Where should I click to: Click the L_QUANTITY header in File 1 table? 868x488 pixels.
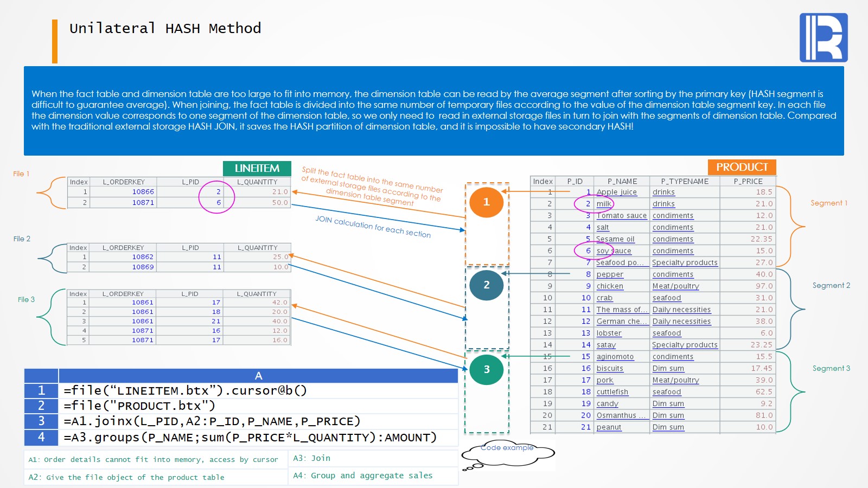[x=257, y=182]
